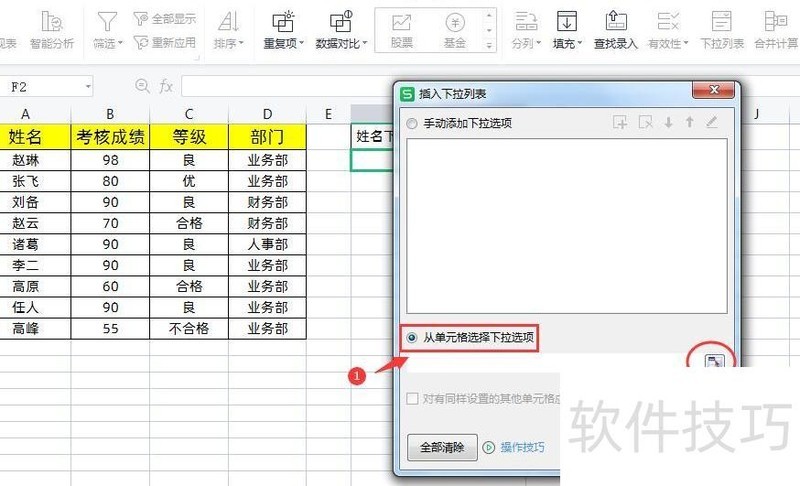The width and height of the screenshot is (800, 486).
Task: Open the 筛选 filter tool
Action: click(107, 30)
